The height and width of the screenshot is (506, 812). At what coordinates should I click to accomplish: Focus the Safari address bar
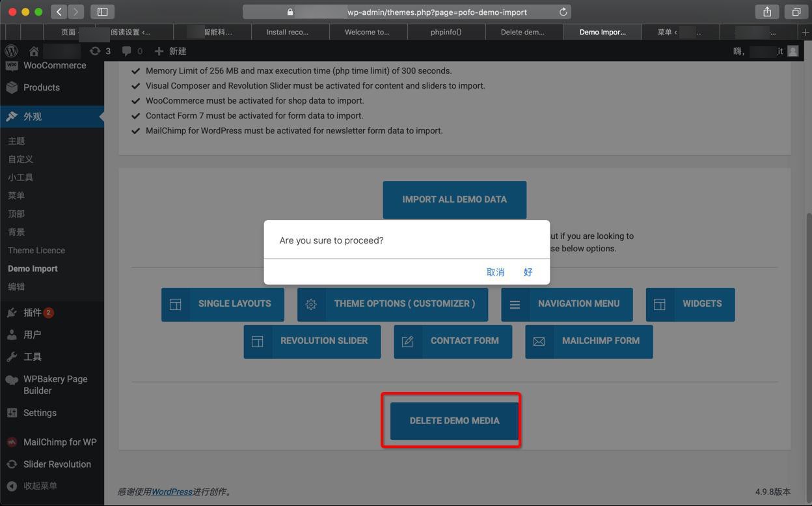point(407,12)
